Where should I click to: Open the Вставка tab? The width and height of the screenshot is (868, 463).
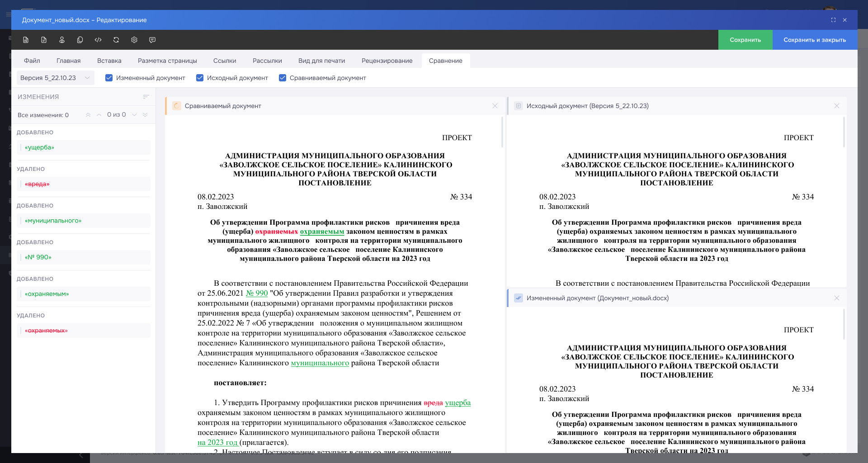(x=109, y=61)
